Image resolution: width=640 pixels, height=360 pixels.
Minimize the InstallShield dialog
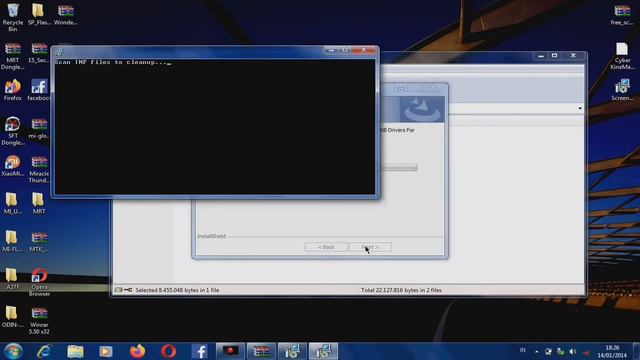[401, 88]
